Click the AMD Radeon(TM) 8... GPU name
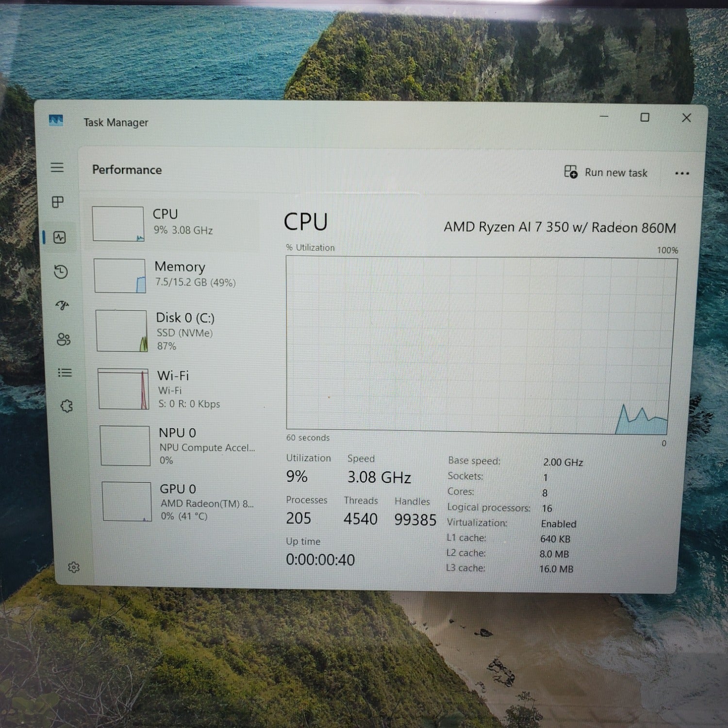Image resolution: width=728 pixels, height=728 pixels. (x=207, y=504)
